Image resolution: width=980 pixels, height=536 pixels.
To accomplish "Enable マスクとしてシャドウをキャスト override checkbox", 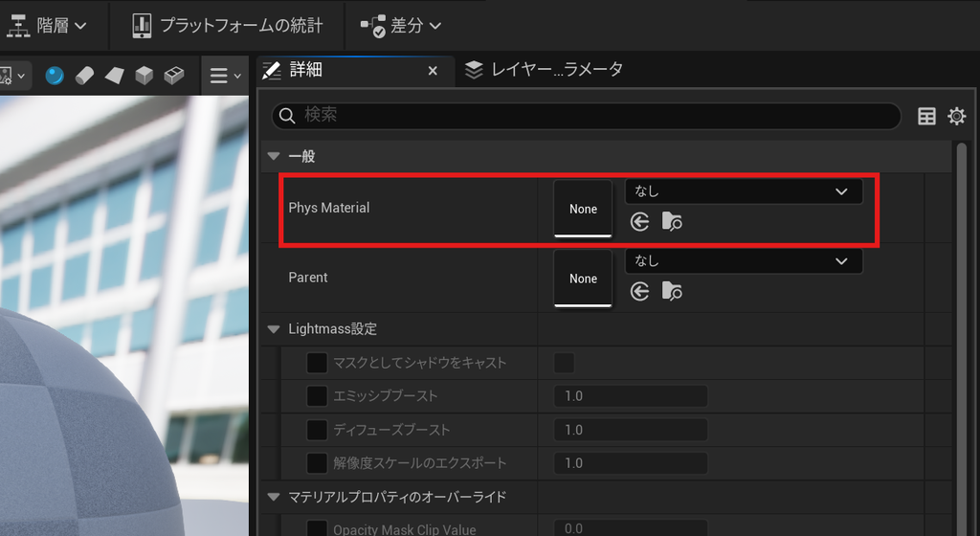I will 317,363.
